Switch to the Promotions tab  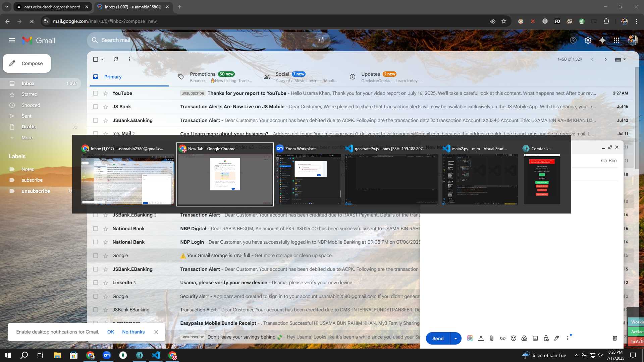(x=215, y=77)
